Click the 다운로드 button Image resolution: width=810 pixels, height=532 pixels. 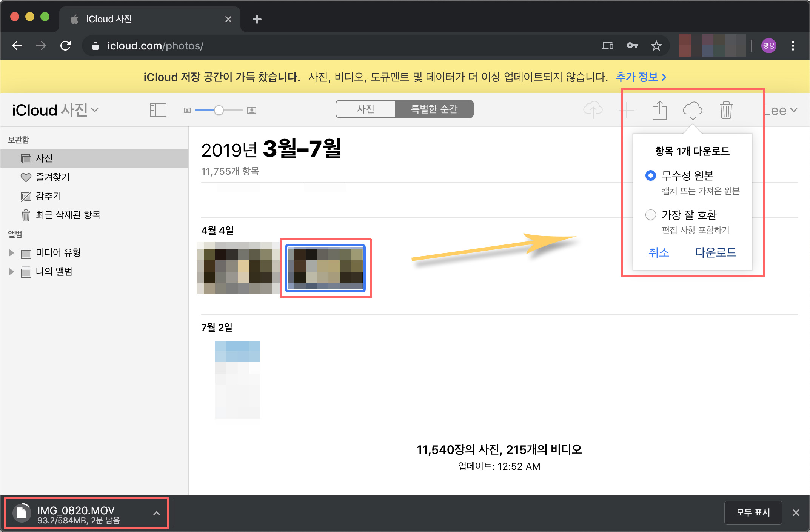click(715, 252)
